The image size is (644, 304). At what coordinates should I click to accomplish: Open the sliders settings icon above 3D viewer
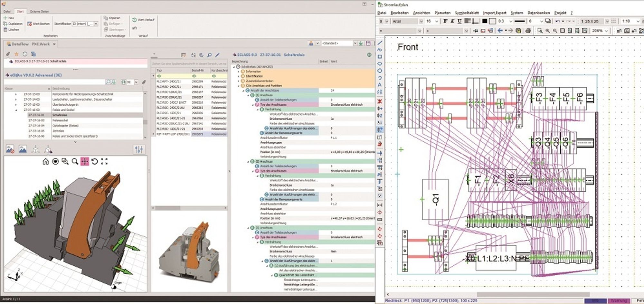139,149
